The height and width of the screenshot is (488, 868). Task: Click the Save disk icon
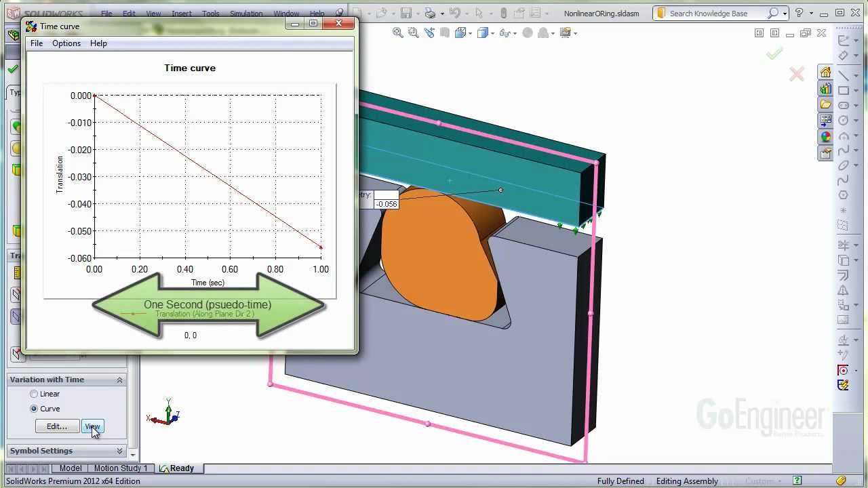tap(406, 13)
